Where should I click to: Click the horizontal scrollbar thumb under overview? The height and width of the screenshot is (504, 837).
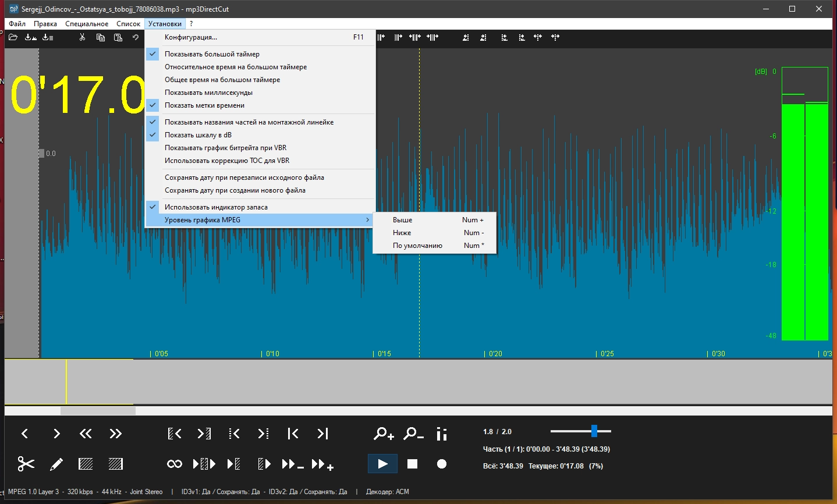(98, 411)
